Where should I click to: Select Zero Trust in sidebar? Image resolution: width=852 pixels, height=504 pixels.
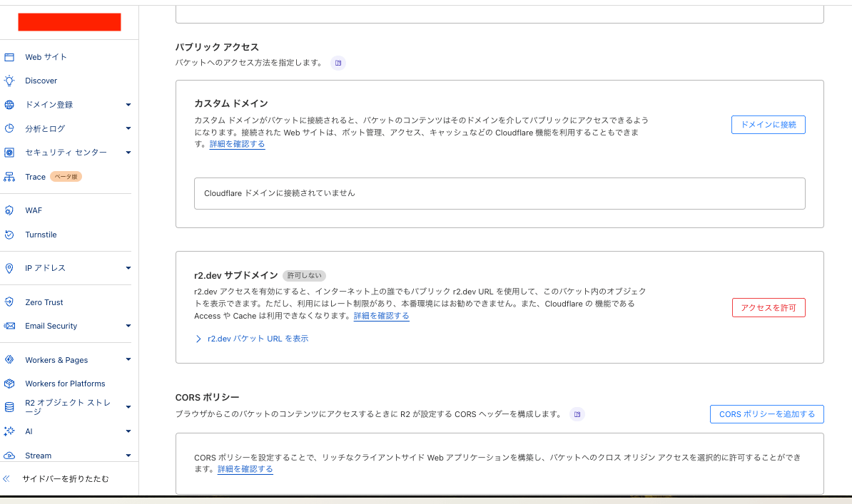[x=44, y=302]
